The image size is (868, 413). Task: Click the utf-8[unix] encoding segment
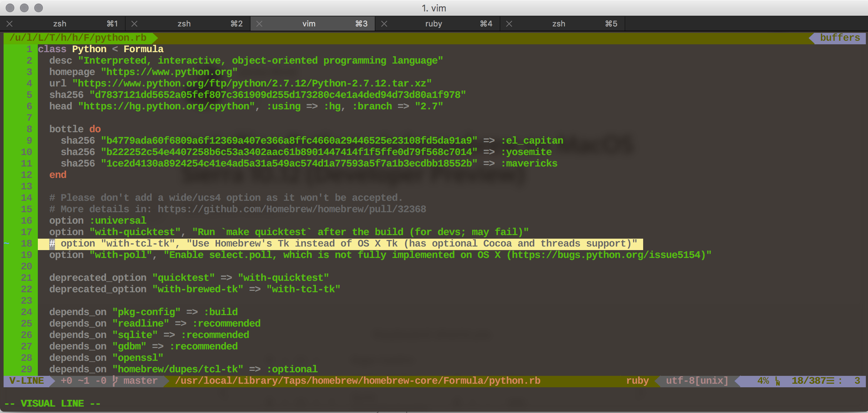[697, 381]
